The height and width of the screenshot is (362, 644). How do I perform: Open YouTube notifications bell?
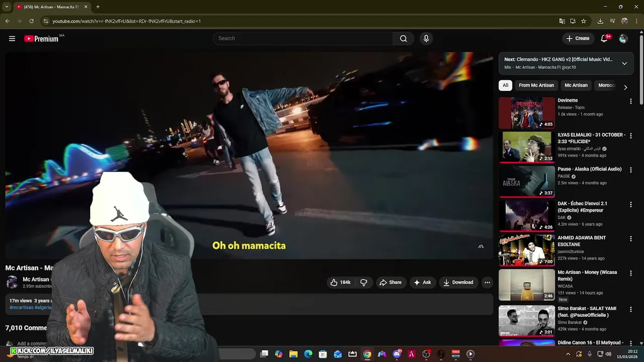(x=605, y=38)
